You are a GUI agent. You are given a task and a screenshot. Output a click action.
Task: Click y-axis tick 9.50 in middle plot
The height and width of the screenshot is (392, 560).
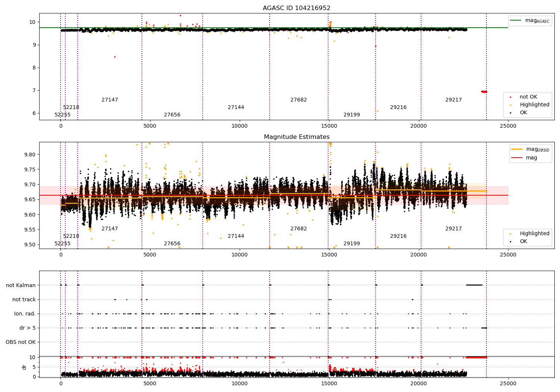31,245
